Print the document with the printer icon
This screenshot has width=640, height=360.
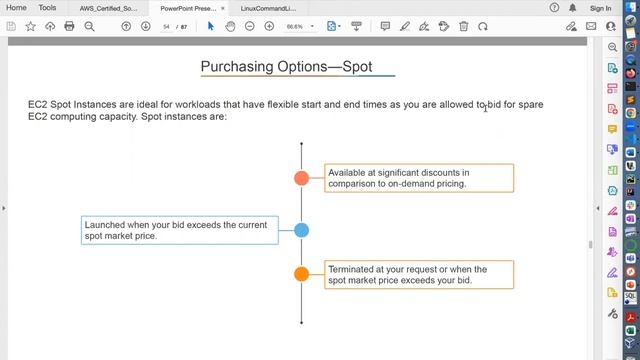(x=69, y=27)
